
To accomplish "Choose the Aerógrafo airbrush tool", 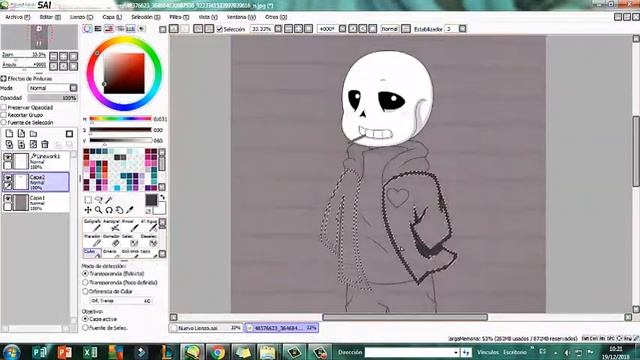I will (x=111, y=226).
